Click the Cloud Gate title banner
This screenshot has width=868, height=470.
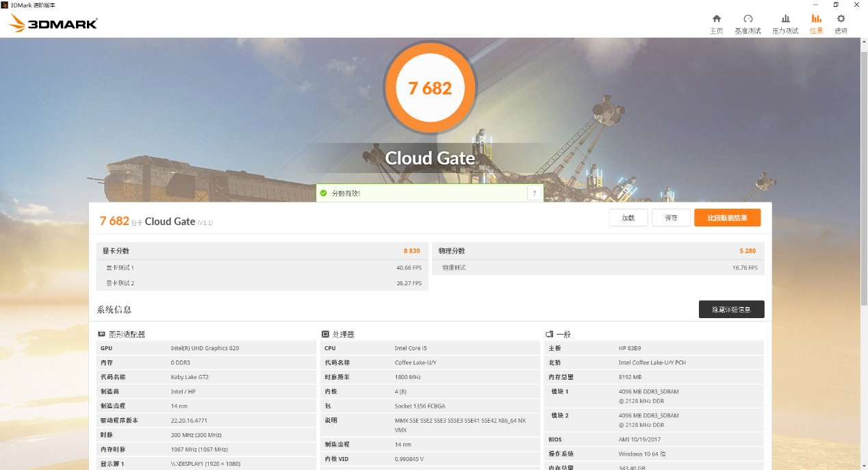[x=430, y=158]
